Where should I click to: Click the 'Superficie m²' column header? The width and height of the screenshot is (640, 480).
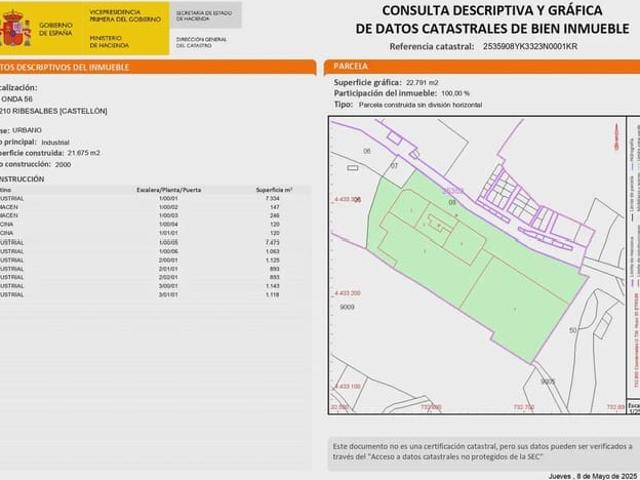[x=274, y=190]
